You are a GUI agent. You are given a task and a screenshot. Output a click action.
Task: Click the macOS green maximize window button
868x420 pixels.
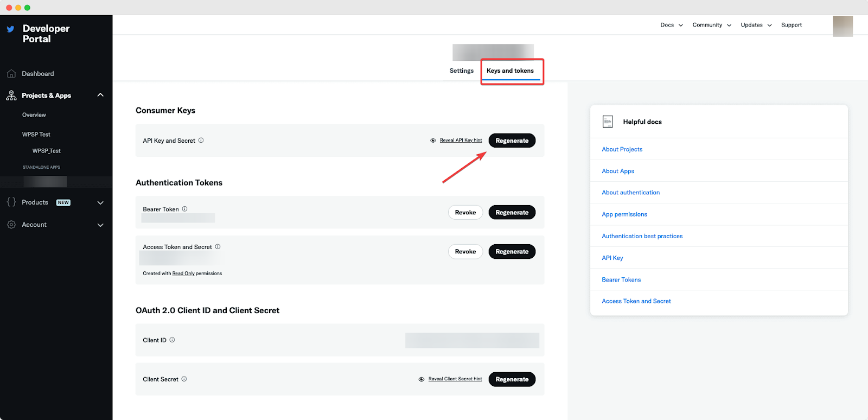(x=27, y=8)
